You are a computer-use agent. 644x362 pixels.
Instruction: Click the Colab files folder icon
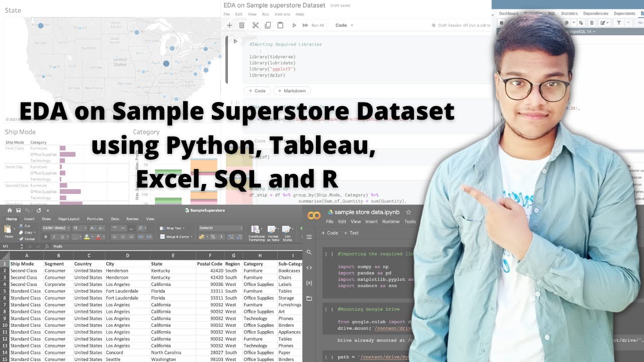pyautogui.click(x=309, y=298)
